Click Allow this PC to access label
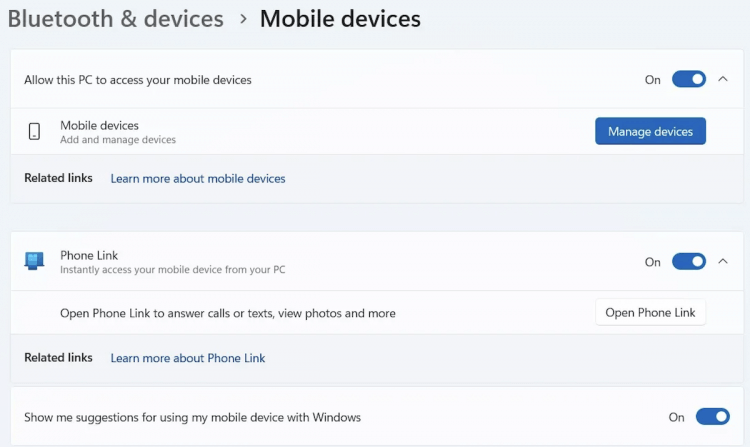Image resolution: width=750 pixels, height=447 pixels. 138,80
